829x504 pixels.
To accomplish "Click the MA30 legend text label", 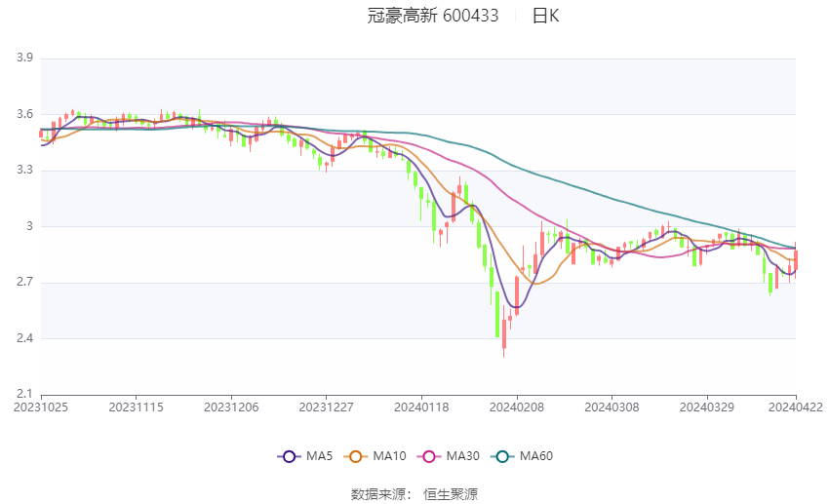I will point(461,456).
